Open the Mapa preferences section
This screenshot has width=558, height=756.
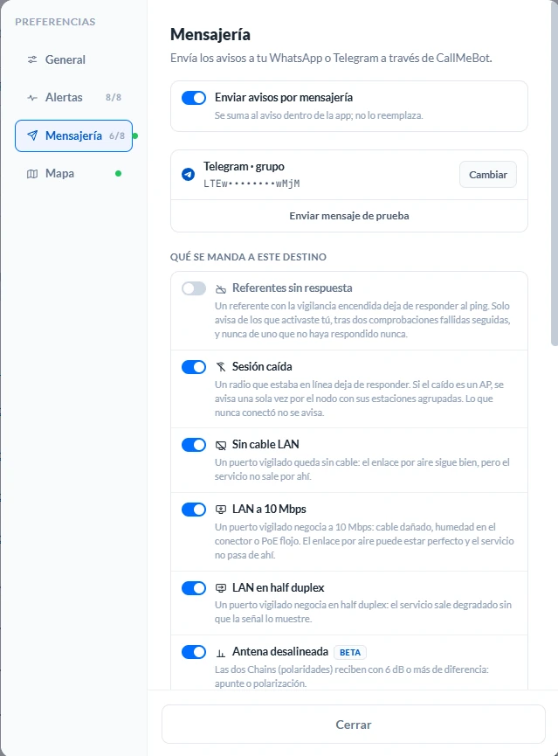tap(73, 174)
